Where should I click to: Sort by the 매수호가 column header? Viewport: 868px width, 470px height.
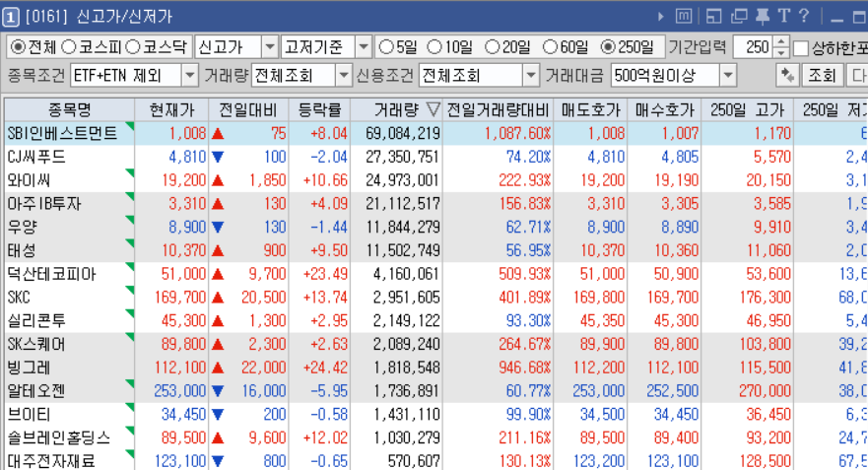pos(664,110)
